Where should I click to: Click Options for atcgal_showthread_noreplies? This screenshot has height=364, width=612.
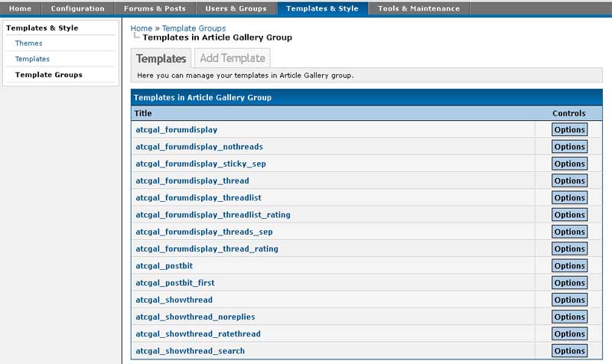(569, 317)
